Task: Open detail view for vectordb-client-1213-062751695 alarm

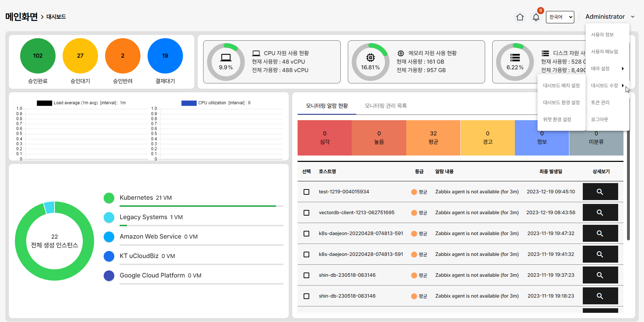Action: point(600,212)
